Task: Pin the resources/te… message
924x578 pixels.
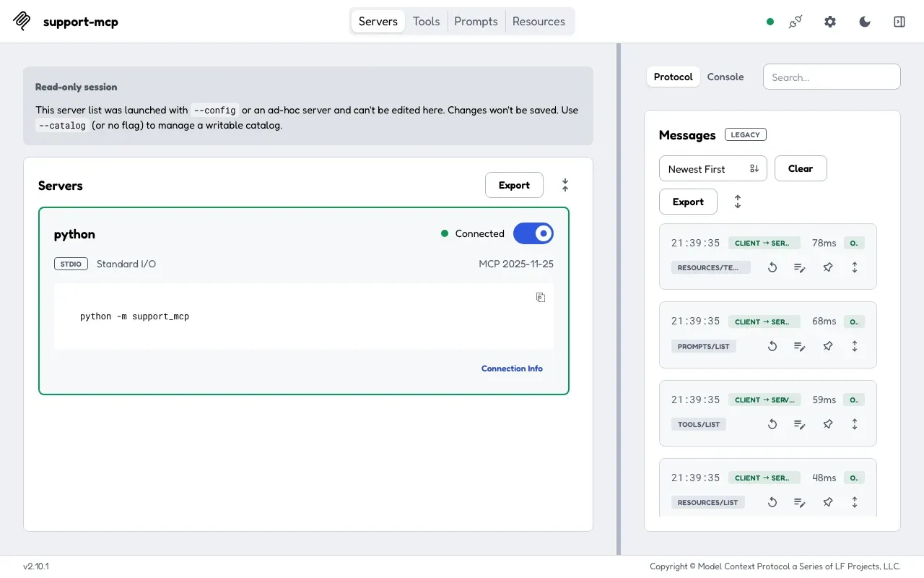Action: click(x=828, y=267)
